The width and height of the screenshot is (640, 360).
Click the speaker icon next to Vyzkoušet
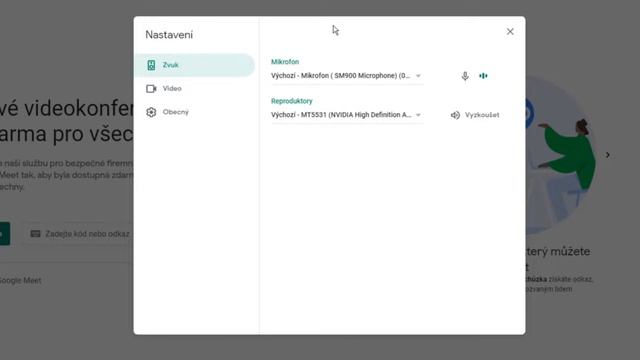(x=455, y=116)
